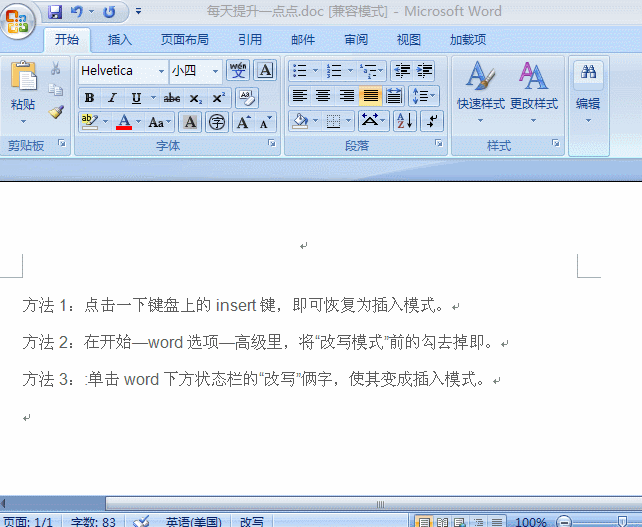Copy selection with the copy icon
642x527 pixels.
click(56, 90)
